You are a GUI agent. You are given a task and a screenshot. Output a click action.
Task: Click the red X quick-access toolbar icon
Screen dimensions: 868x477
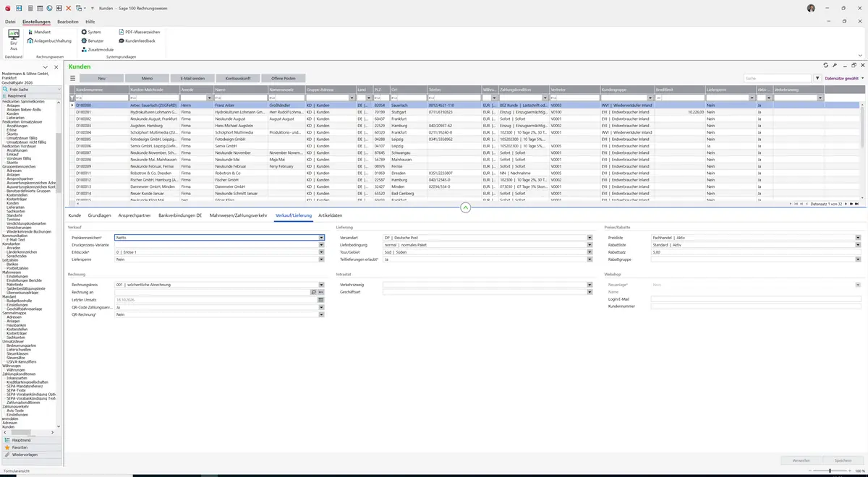click(69, 8)
